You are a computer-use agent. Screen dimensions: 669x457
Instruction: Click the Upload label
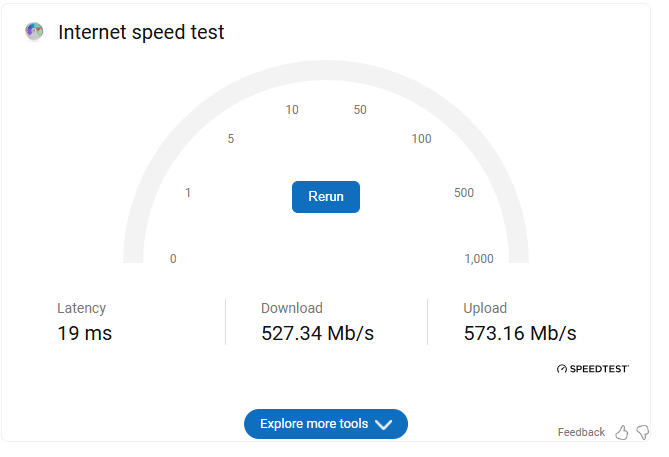(x=485, y=308)
